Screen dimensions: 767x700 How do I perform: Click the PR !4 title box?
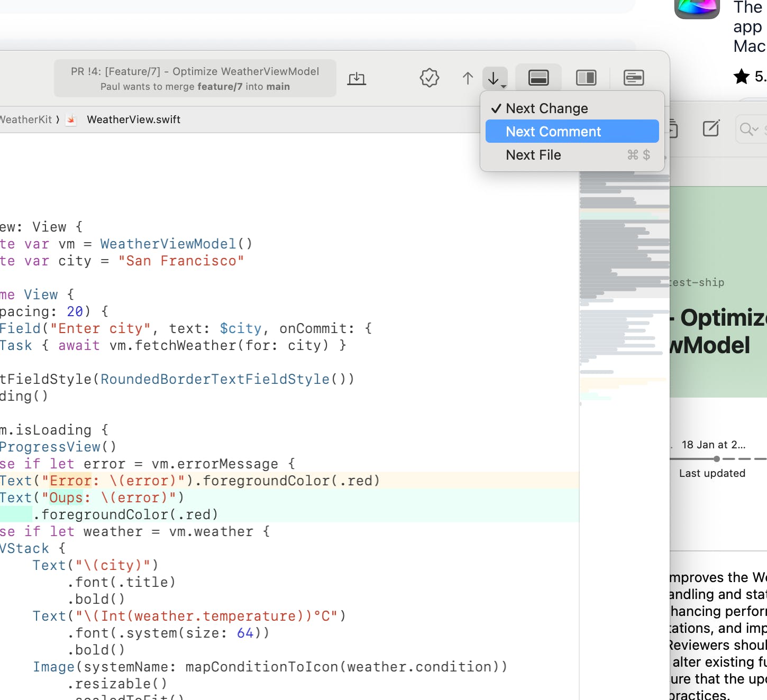pyautogui.click(x=195, y=78)
